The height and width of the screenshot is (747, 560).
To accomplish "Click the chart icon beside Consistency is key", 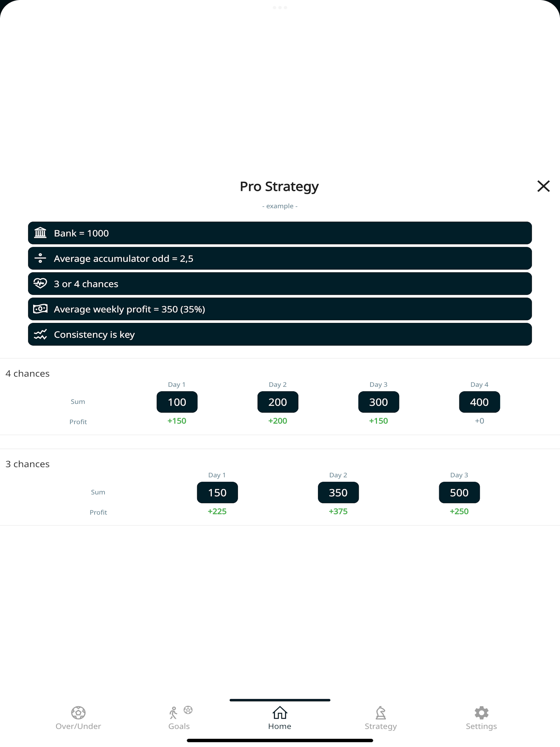I will [x=40, y=334].
